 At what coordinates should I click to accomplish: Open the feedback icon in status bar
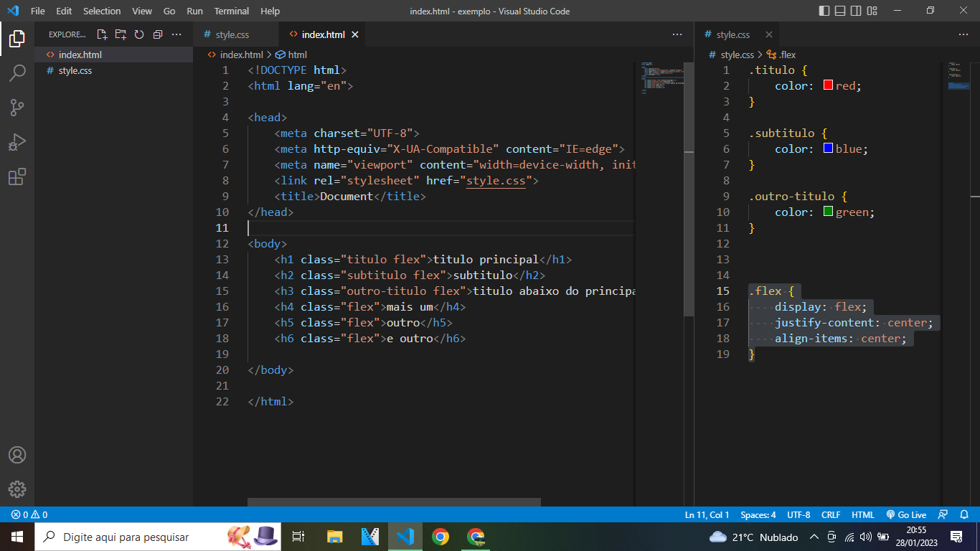(943, 514)
